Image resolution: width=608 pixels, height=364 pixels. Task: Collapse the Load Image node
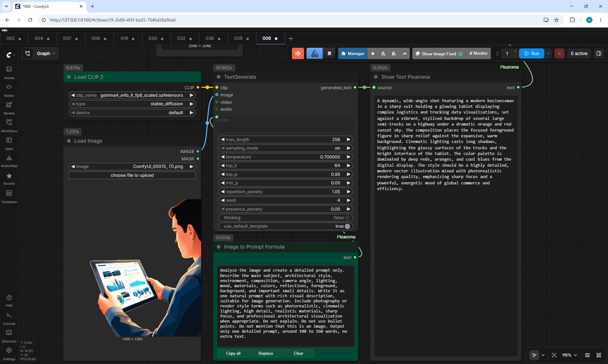(x=69, y=141)
